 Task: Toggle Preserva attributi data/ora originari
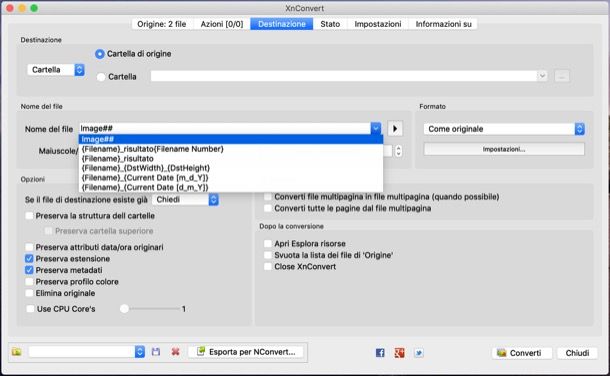click(x=29, y=247)
